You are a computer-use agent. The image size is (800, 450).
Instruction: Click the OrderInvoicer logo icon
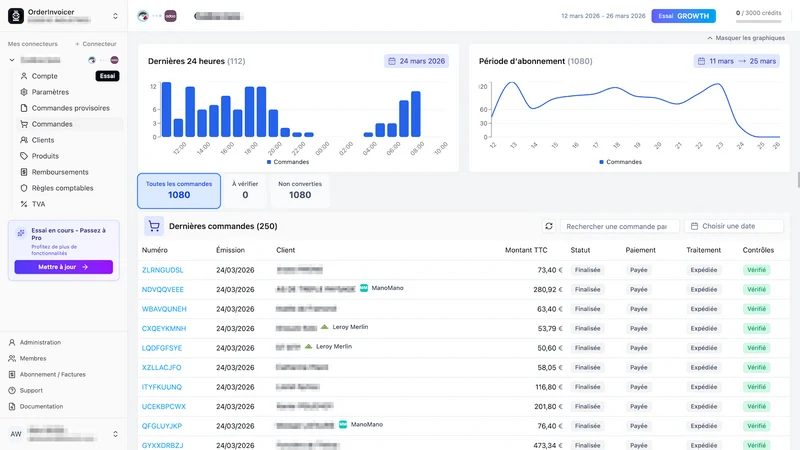tap(16, 16)
